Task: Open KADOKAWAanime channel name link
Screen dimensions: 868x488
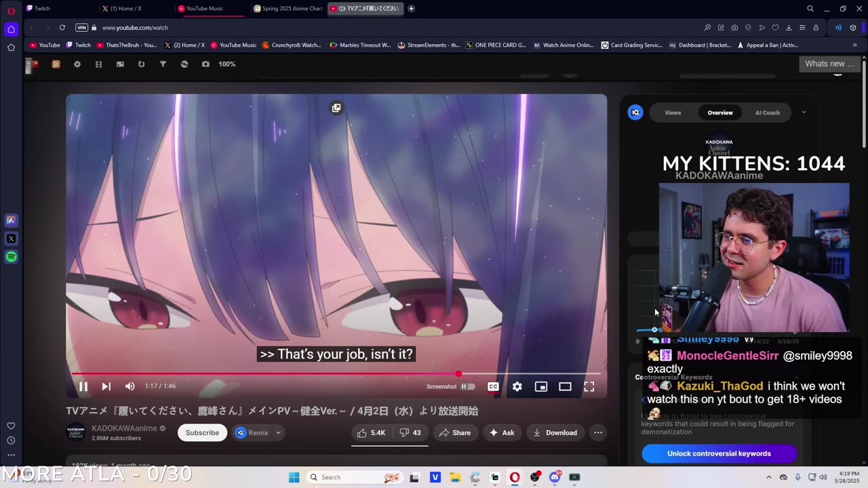Action: (124, 428)
